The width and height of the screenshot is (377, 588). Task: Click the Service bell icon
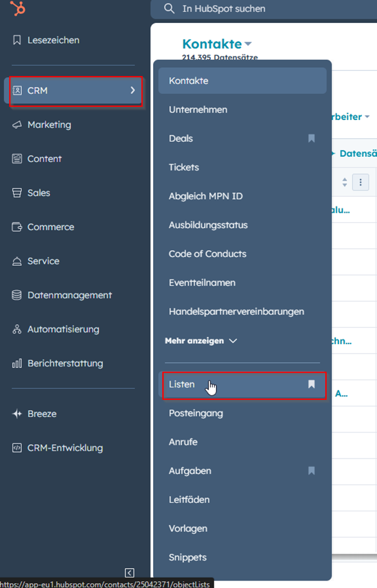(17, 261)
